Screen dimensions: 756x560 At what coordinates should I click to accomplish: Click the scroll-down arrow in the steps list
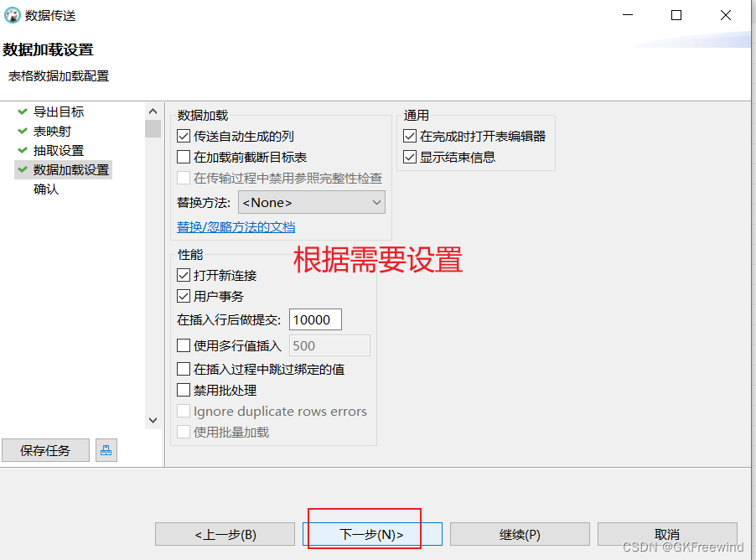tap(153, 420)
